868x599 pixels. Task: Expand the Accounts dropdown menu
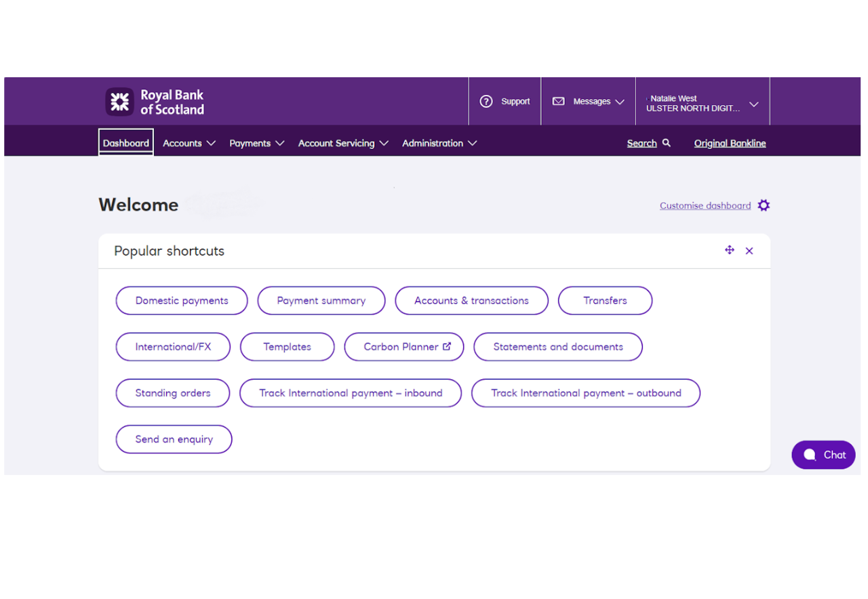189,143
